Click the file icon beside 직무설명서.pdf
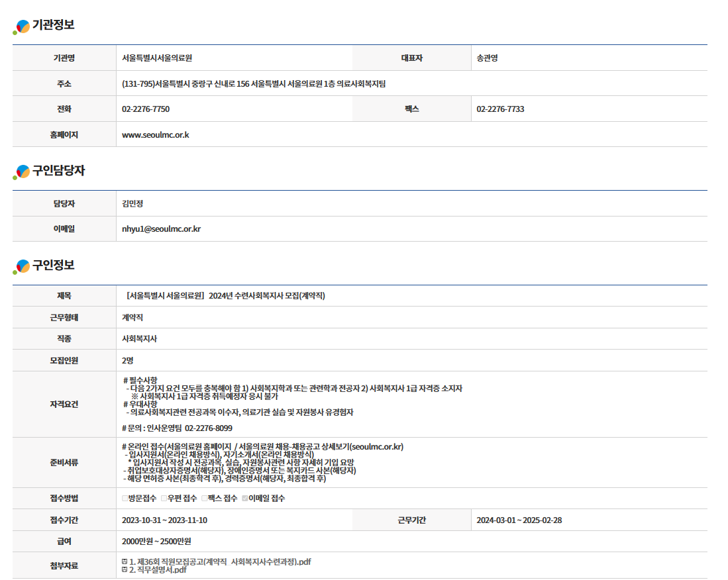 point(125,569)
